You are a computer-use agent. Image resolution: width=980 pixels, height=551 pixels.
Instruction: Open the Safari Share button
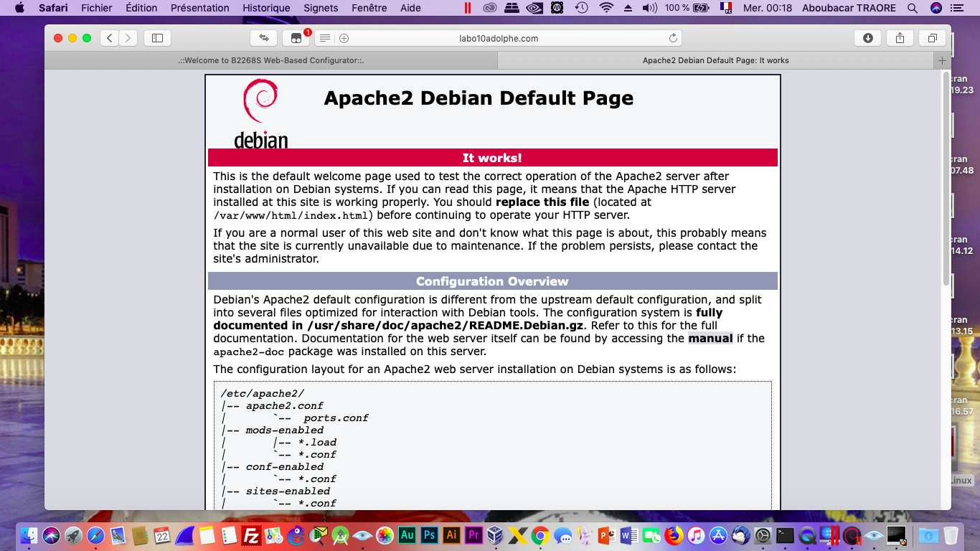pyautogui.click(x=900, y=38)
